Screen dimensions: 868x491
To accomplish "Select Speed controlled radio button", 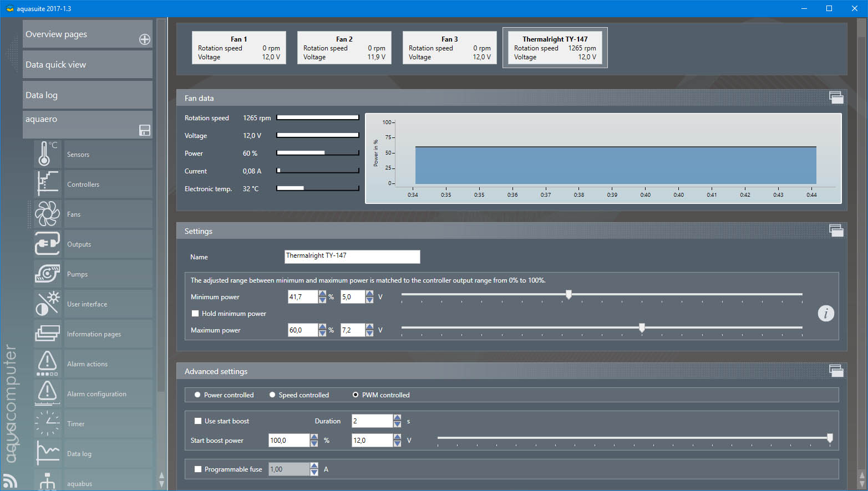I will (272, 395).
